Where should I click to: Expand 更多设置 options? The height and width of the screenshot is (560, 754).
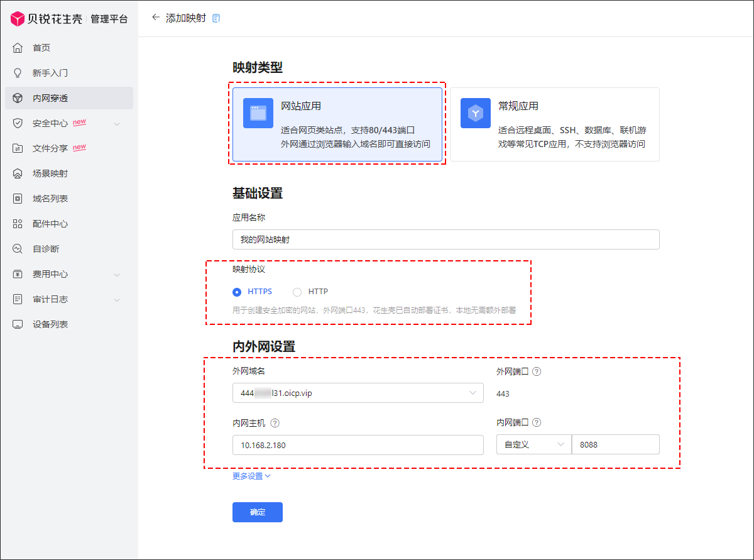click(251, 476)
